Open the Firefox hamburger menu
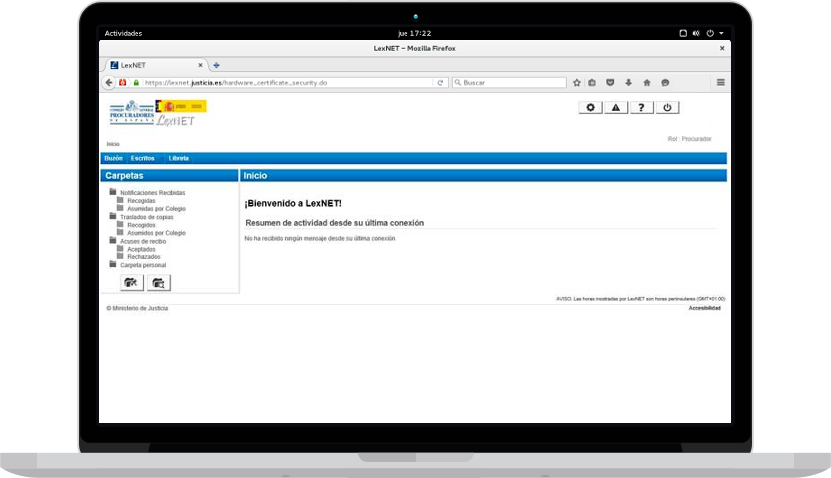 click(720, 83)
